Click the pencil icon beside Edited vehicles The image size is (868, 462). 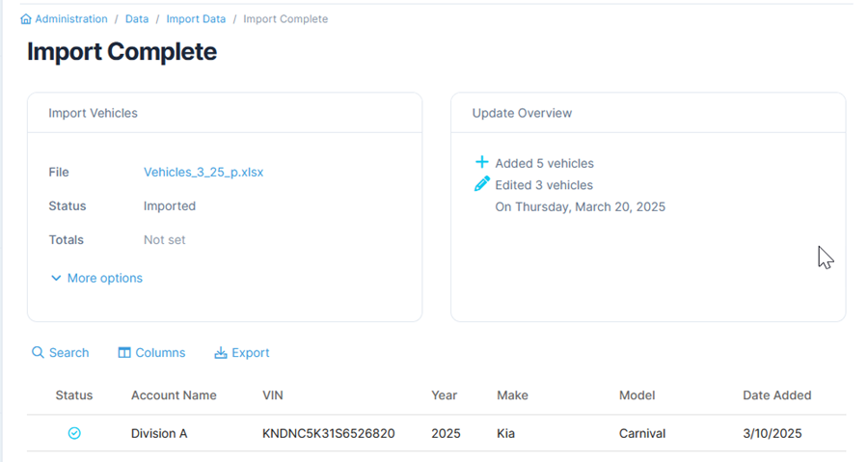click(481, 183)
